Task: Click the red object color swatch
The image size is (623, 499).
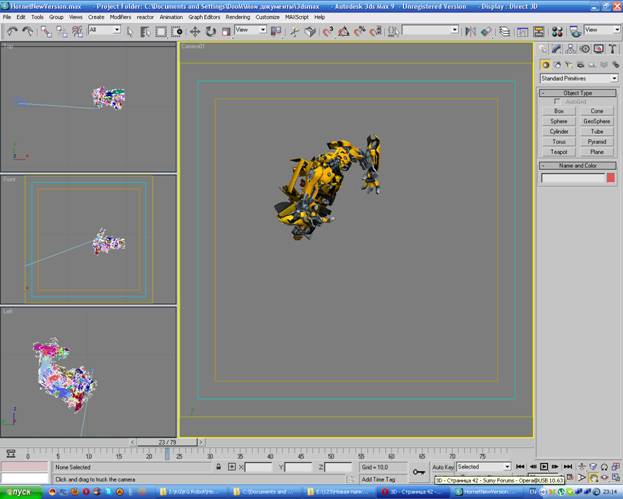Action: [x=611, y=178]
